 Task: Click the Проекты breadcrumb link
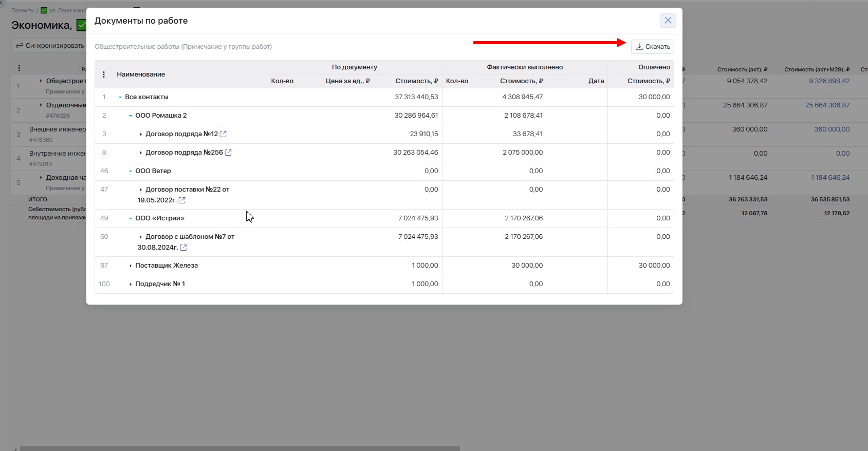click(23, 10)
